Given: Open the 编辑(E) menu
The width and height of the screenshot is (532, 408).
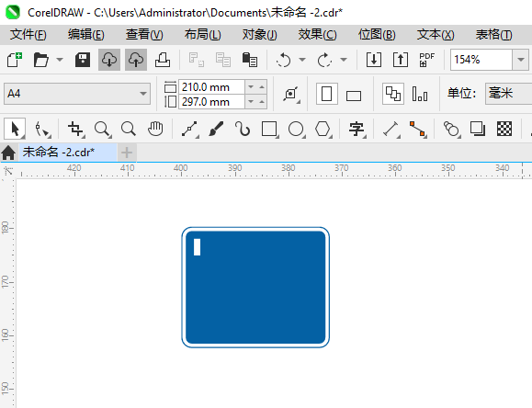Looking at the screenshot, I should [x=85, y=35].
